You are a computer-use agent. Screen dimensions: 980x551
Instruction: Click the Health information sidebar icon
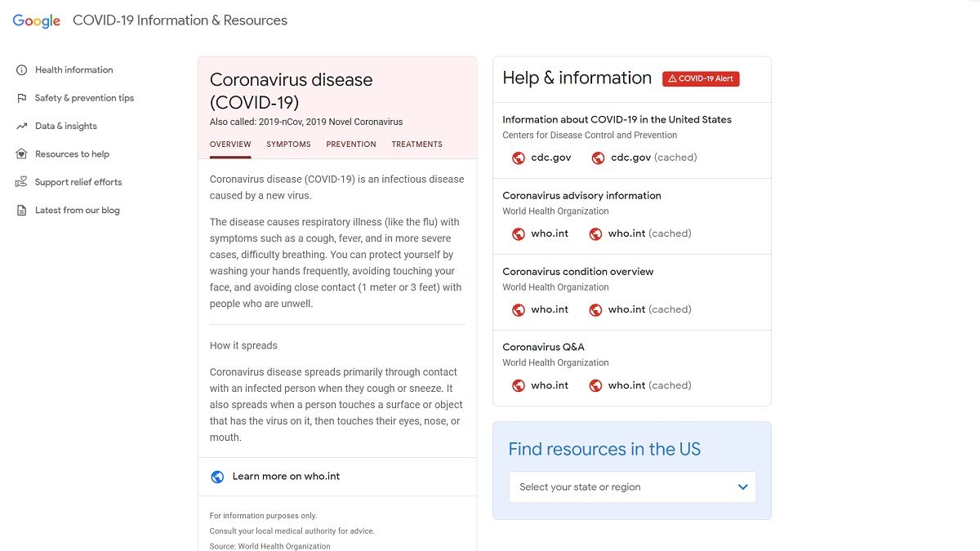(x=22, y=69)
